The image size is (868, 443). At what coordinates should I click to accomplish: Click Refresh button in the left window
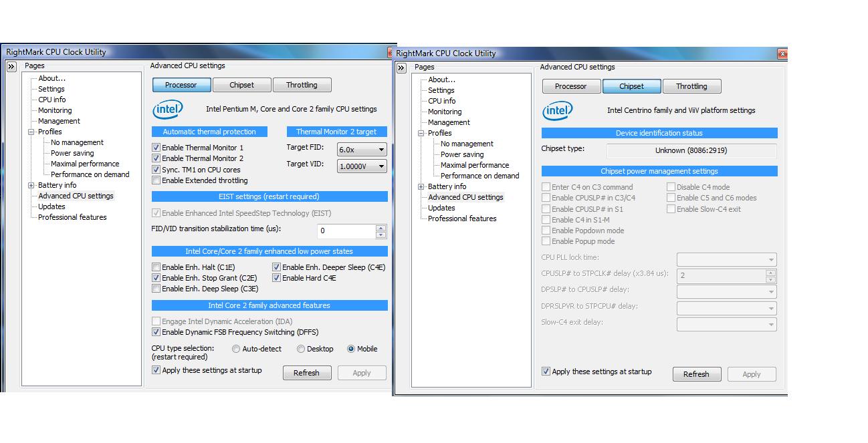[x=306, y=373]
